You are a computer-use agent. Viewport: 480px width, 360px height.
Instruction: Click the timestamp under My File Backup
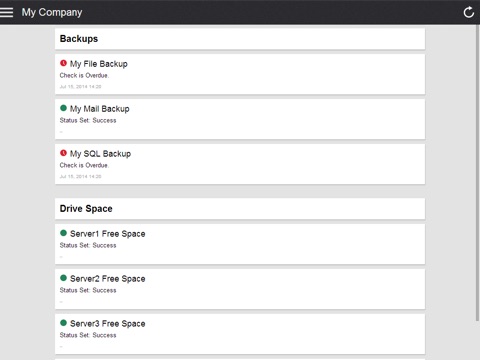pyautogui.click(x=80, y=87)
